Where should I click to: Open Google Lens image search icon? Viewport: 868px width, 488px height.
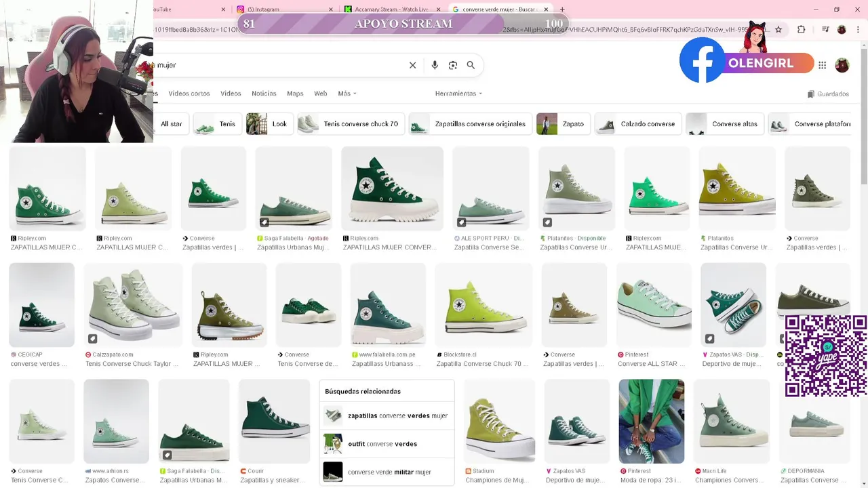click(453, 65)
